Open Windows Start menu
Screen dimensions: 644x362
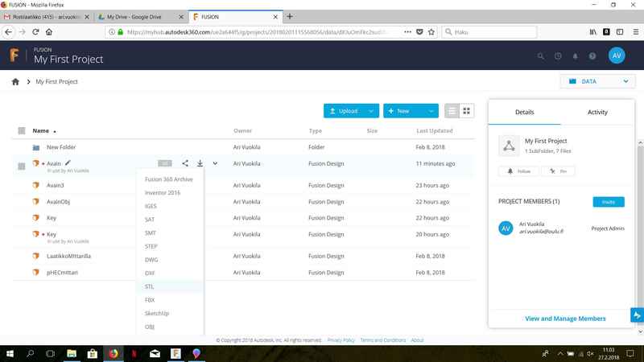click(x=10, y=353)
